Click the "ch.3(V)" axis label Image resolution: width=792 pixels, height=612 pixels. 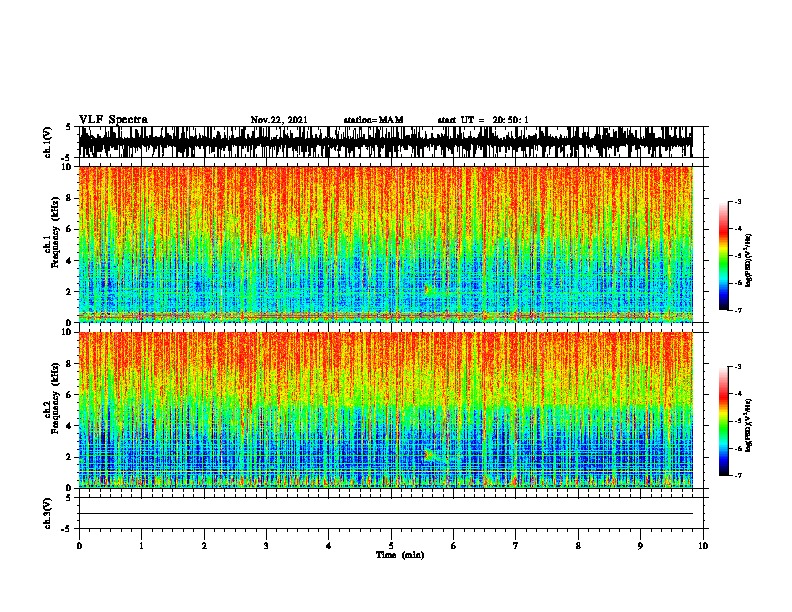[48, 513]
